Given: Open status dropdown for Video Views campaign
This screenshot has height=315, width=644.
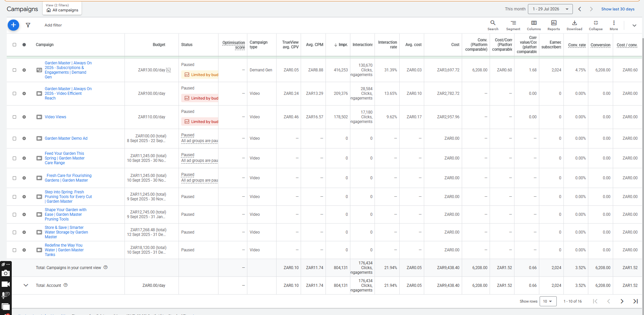Looking at the screenshot, I should click(x=24, y=117).
